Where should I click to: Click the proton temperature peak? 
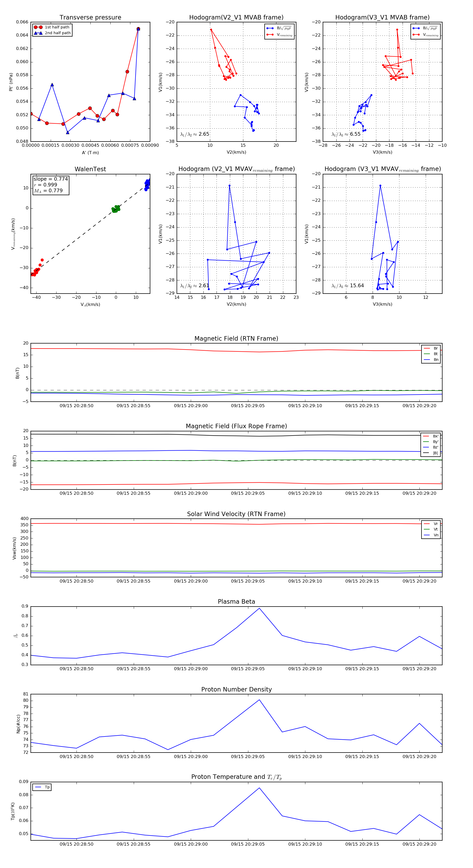[259, 788]
